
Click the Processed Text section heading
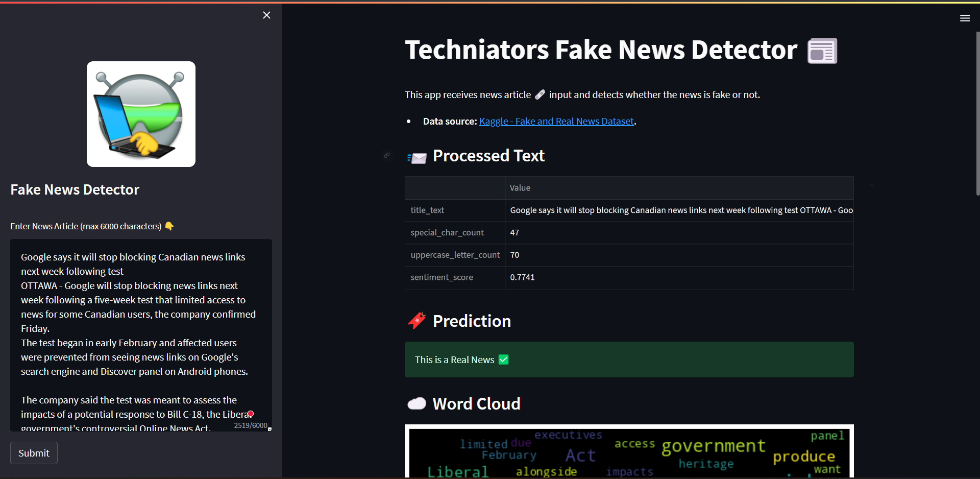click(x=488, y=156)
